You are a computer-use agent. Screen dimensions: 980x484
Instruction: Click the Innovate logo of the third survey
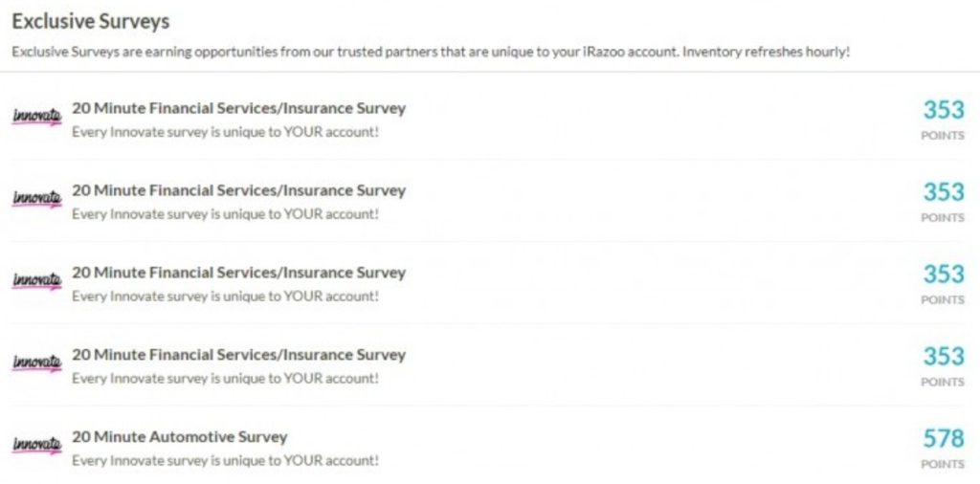[x=37, y=281]
